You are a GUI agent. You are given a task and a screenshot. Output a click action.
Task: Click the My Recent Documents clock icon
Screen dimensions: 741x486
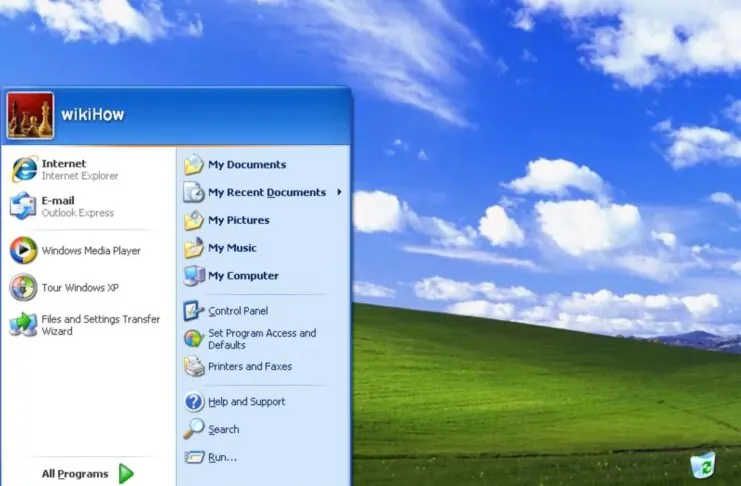click(x=194, y=192)
